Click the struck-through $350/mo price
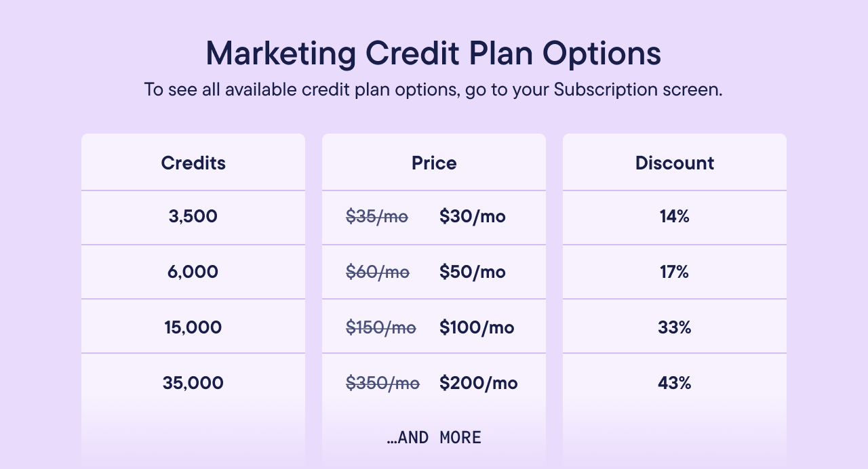This screenshot has height=469, width=868. point(383,383)
